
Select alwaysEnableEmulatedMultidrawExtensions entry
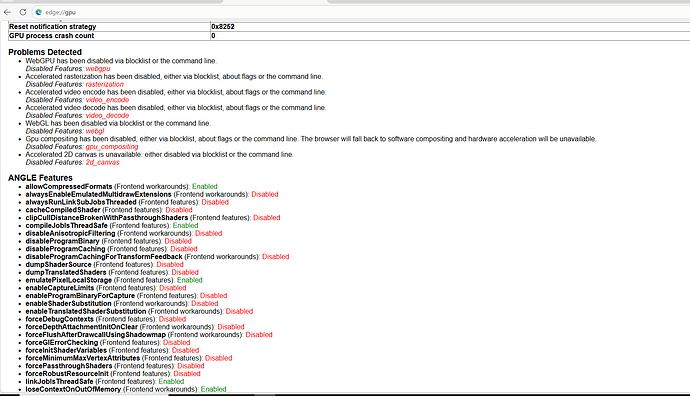[152, 194]
